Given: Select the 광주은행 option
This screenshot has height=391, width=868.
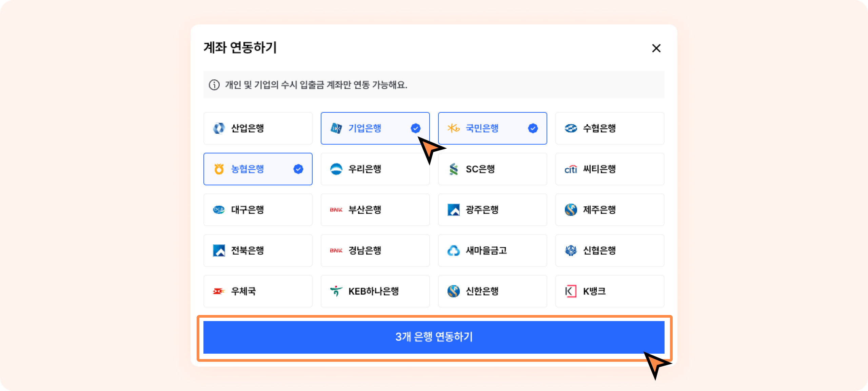Looking at the screenshot, I should [492, 210].
